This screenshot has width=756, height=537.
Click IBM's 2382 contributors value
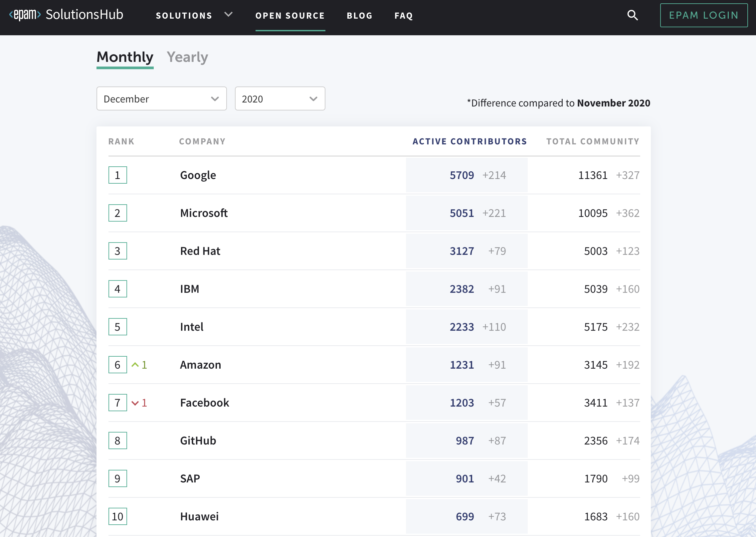[462, 289]
